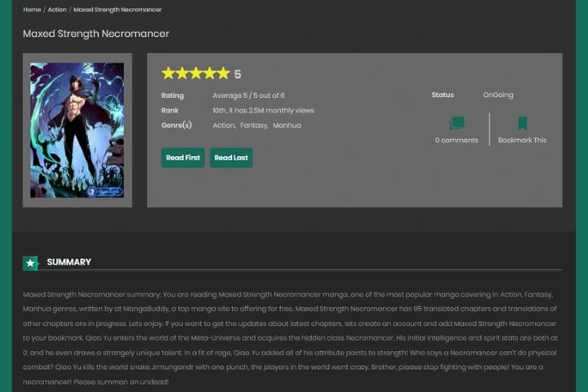Click the first yellow rating star

tap(168, 73)
